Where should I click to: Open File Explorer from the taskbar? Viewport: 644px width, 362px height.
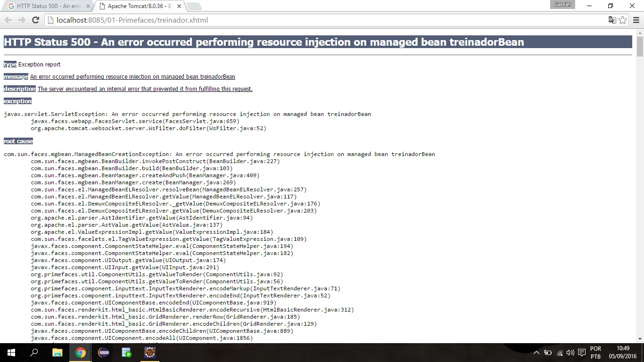coord(57,353)
